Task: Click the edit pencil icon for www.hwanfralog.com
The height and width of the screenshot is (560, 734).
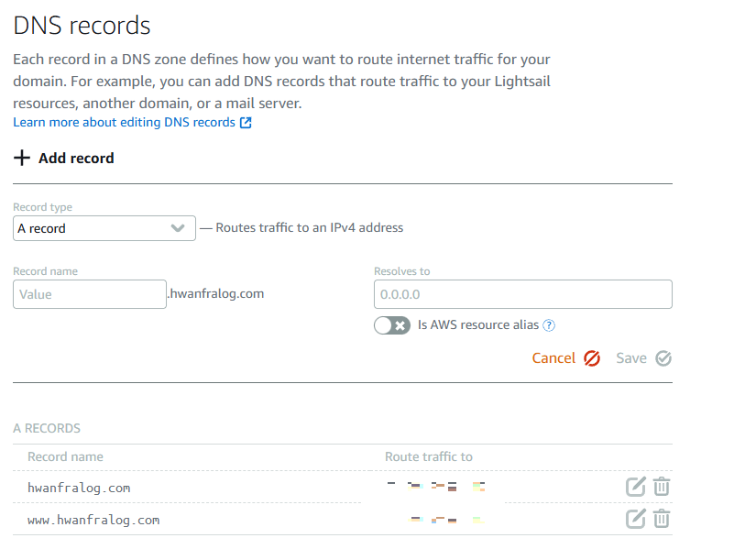Action: click(636, 519)
